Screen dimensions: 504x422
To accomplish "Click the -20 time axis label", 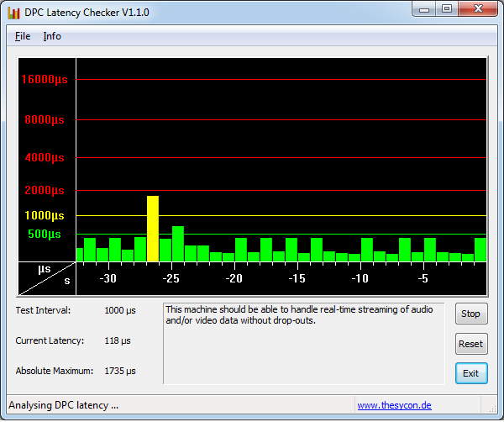I will point(234,278).
